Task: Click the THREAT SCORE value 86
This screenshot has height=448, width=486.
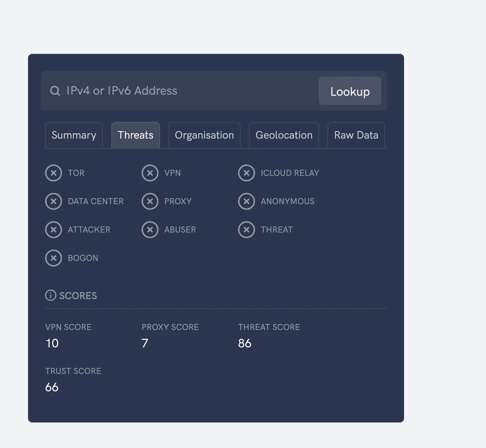Action: point(245,343)
